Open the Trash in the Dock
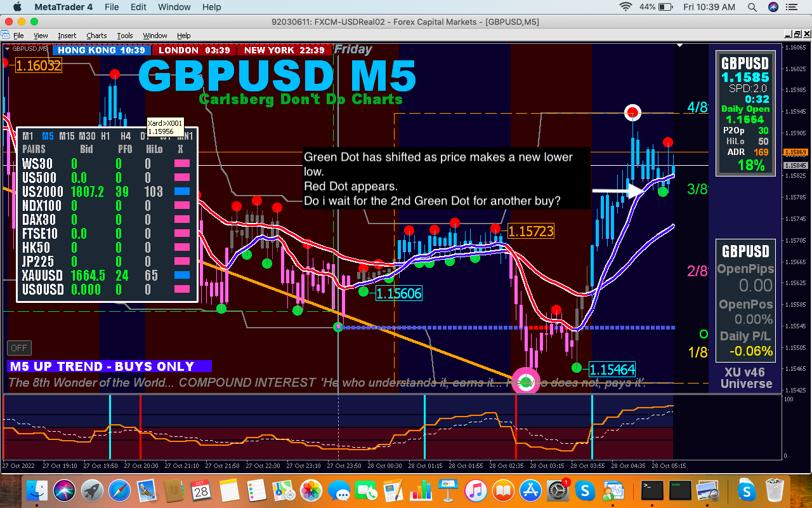This screenshot has width=812, height=508. (x=775, y=491)
